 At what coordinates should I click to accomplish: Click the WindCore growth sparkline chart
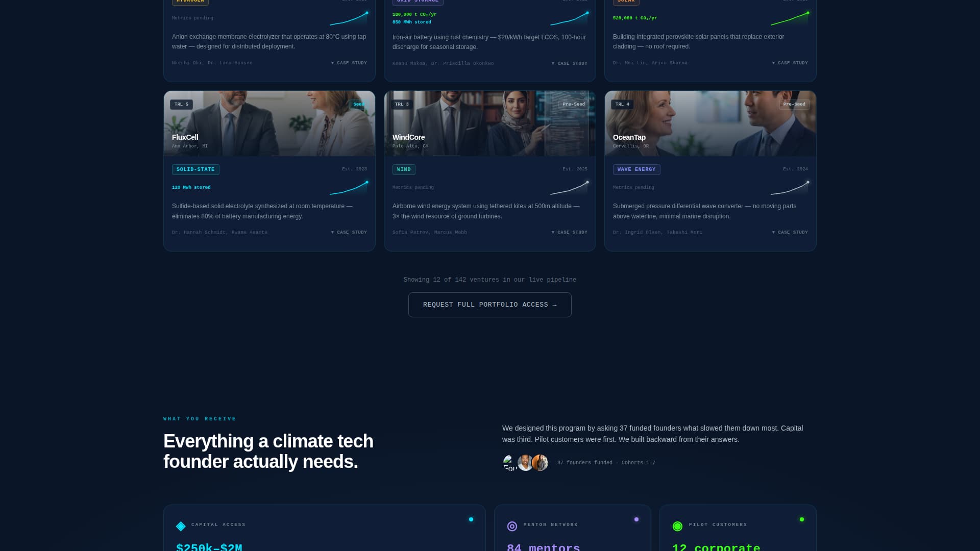click(x=569, y=188)
